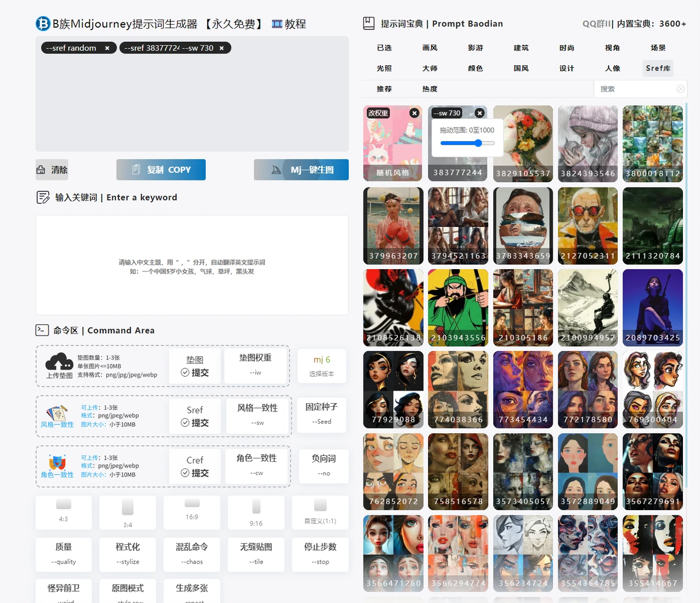The image size is (700, 603).
Task: Switch to the 大师 tab
Action: coord(430,68)
